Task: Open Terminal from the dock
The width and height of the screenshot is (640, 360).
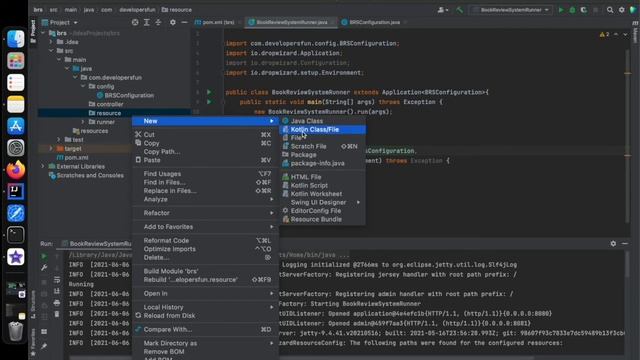Action: pyautogui.click(x=16, y=235)
